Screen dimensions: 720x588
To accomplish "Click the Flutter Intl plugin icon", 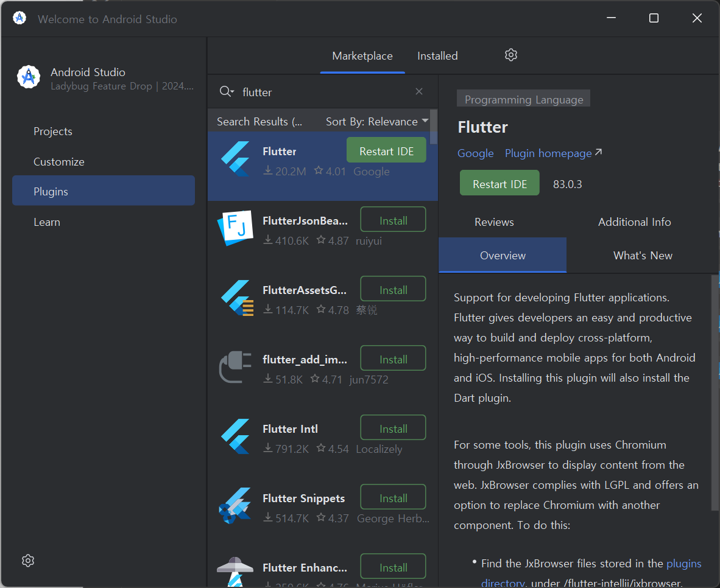I will coord(236,436).
